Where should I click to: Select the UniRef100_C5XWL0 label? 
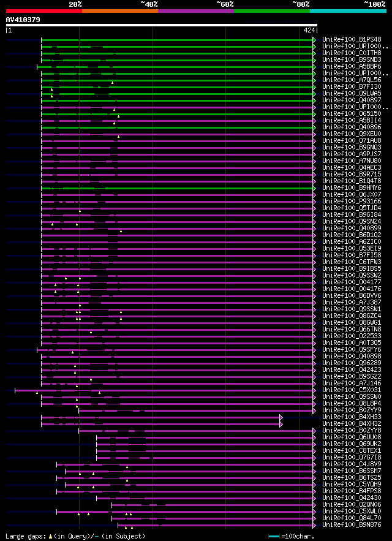(x=352, y=512)
